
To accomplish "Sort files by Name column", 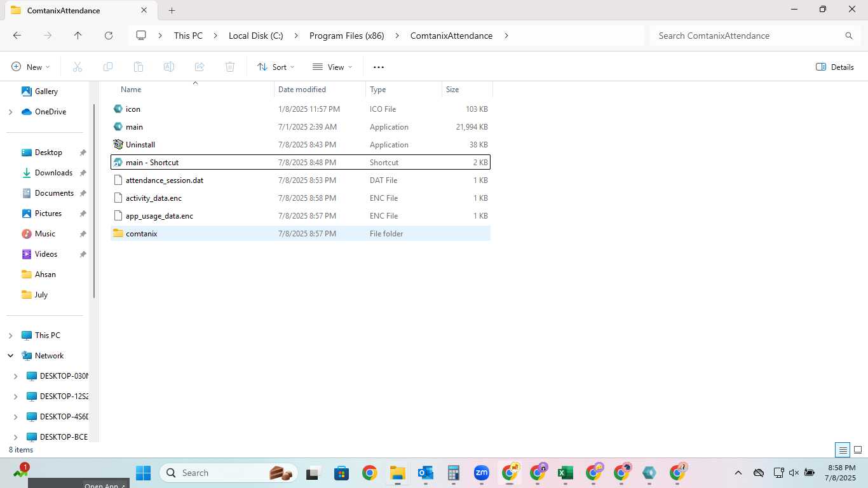I will click(x=193, y=90).
